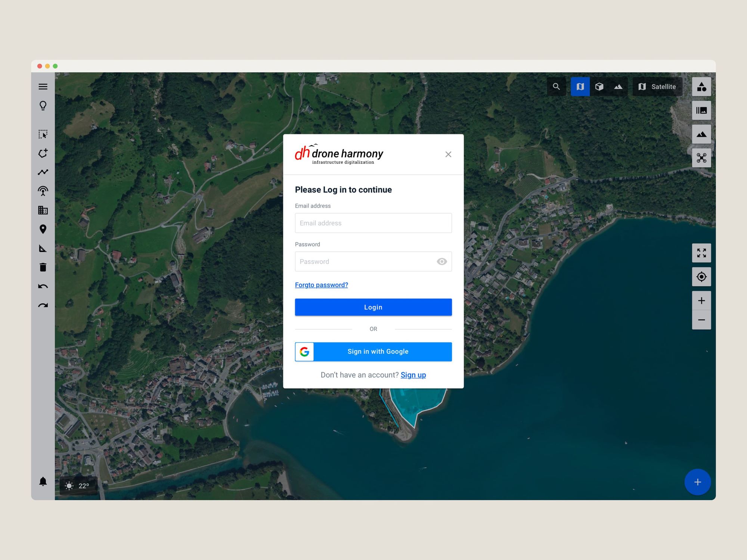This screenshot has width=747, height=560.
Task: Open the Satellite map type dropdown
Action: pos(657,87)
